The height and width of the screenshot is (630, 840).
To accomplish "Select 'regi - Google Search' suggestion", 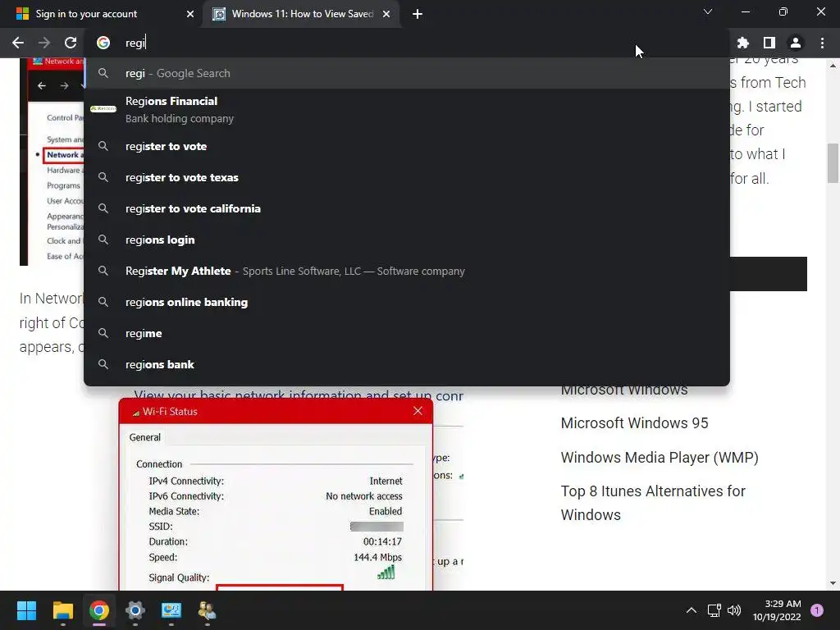I will [x=407, y=73].
